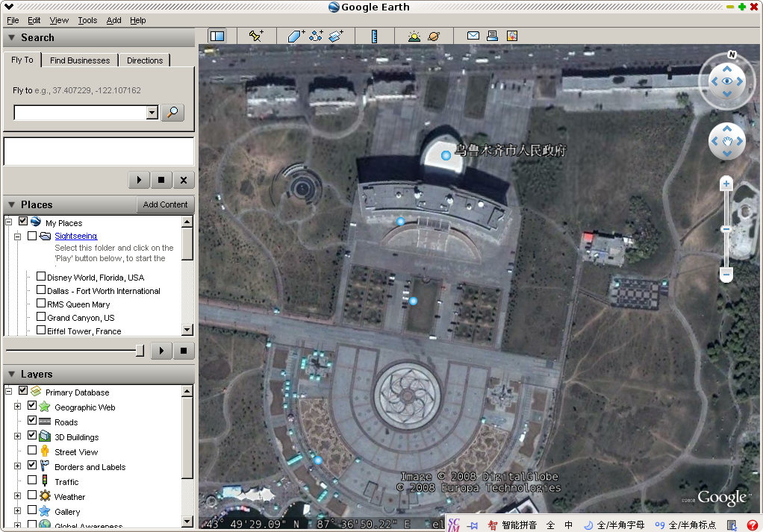The height and width of the screenshot is (532, 763).
Task: Zoom out with the minus button
Action: point(726,275)
